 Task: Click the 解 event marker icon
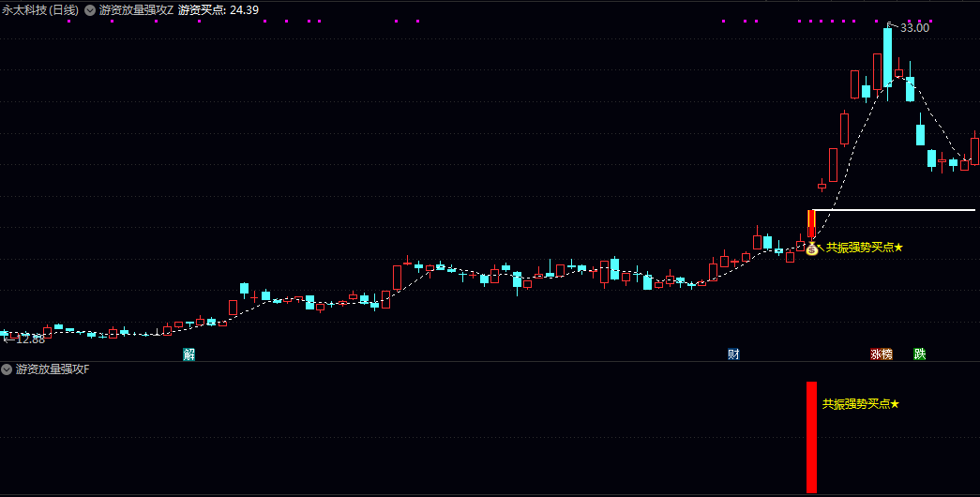click(x=188, y=354)
